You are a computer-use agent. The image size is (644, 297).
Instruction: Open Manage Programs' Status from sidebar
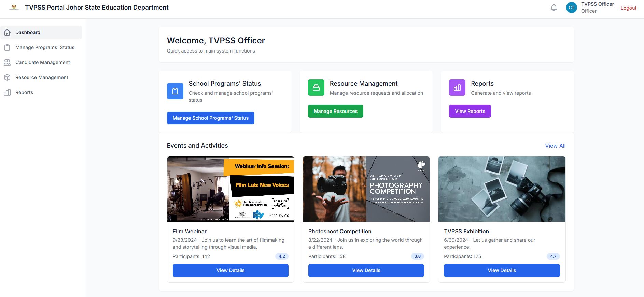pos(45,47)
